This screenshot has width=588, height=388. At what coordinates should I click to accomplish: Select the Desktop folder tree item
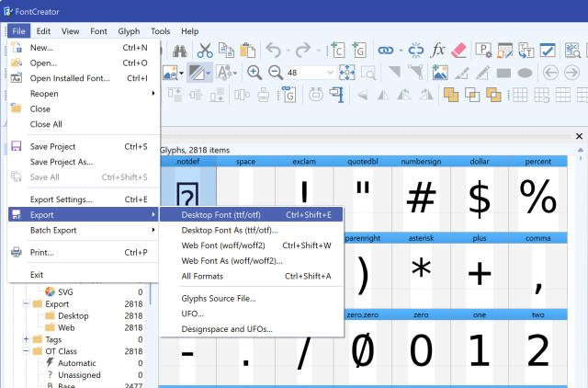pyautogui.click(x=73, y=315)
